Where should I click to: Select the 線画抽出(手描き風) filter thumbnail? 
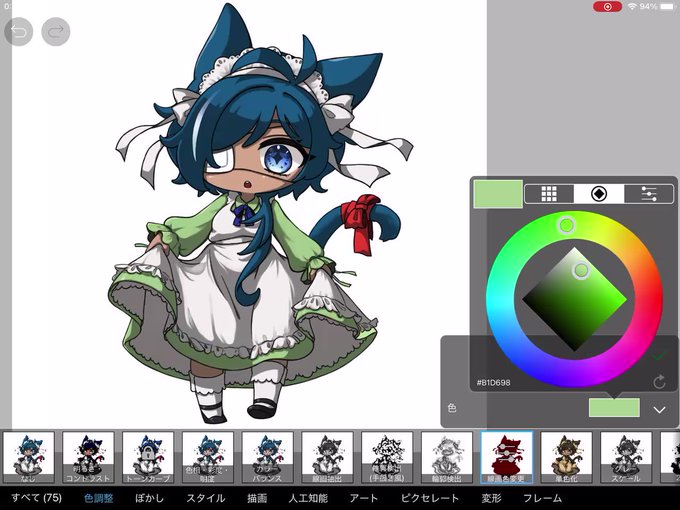(x=387, y=457)
